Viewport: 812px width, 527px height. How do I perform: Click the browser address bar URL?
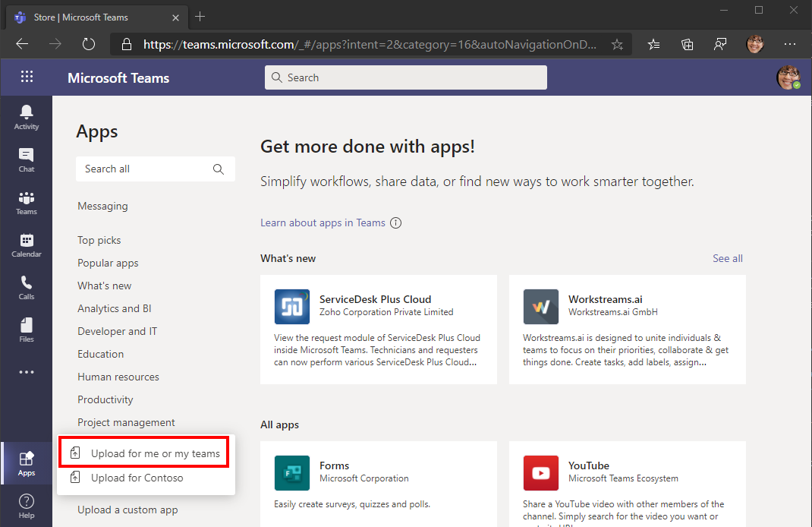pyautogui.click(x=370, y=45)
